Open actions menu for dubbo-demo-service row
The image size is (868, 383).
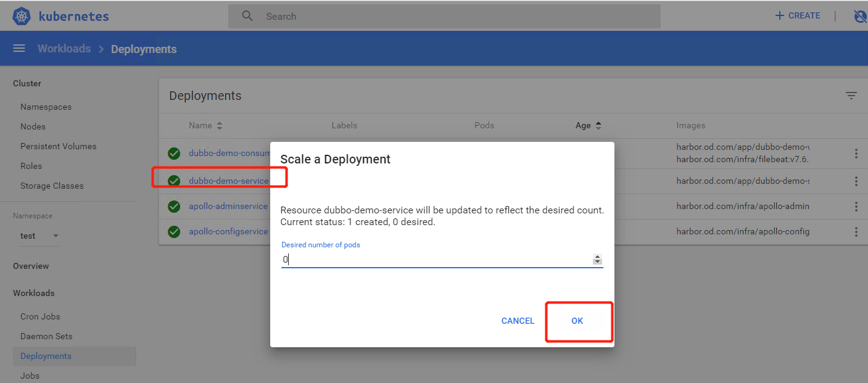pyautogui.click(x=856, y=181)
